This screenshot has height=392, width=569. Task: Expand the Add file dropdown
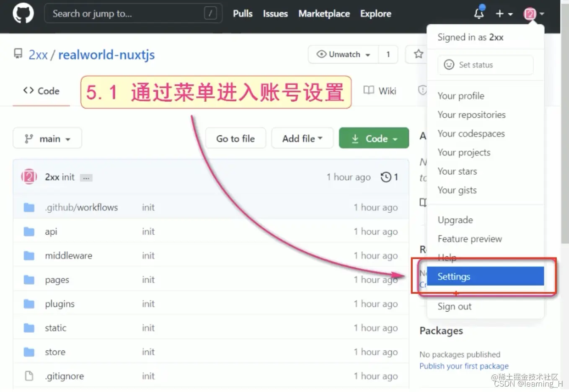point(303,139)
